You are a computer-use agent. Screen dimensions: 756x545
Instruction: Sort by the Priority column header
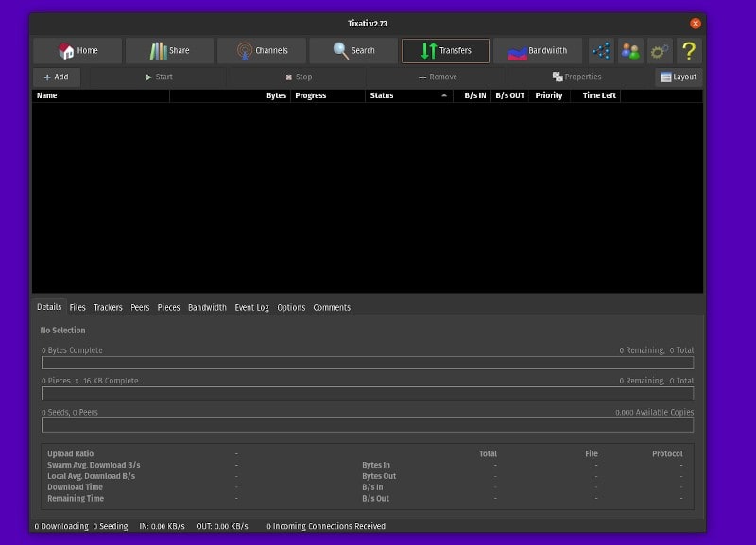[x=549, y=95]
